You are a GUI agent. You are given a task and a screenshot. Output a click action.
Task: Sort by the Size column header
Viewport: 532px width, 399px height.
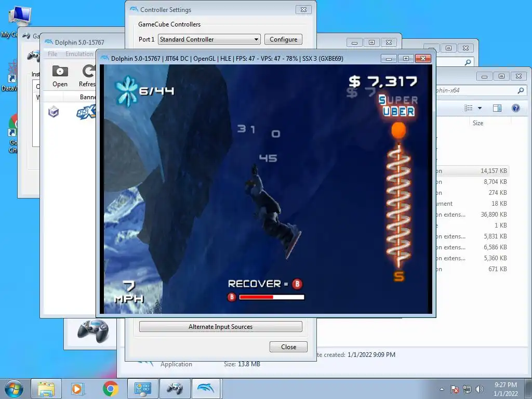(x=478, y=123)
